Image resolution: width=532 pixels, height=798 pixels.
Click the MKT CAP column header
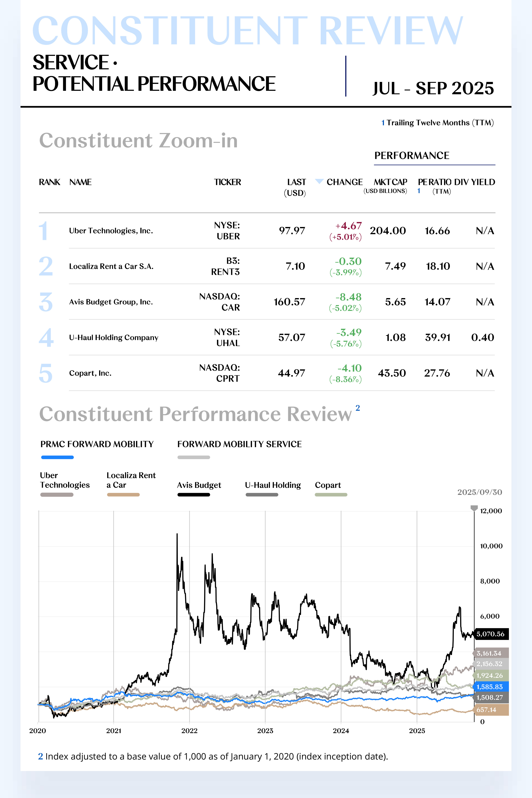click(390, 182)
